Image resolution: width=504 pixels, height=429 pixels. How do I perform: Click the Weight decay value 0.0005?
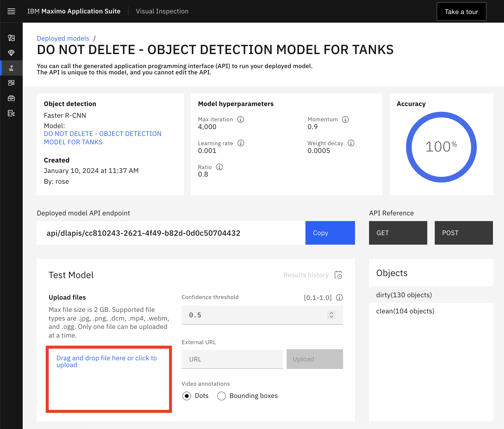(319, 151)
